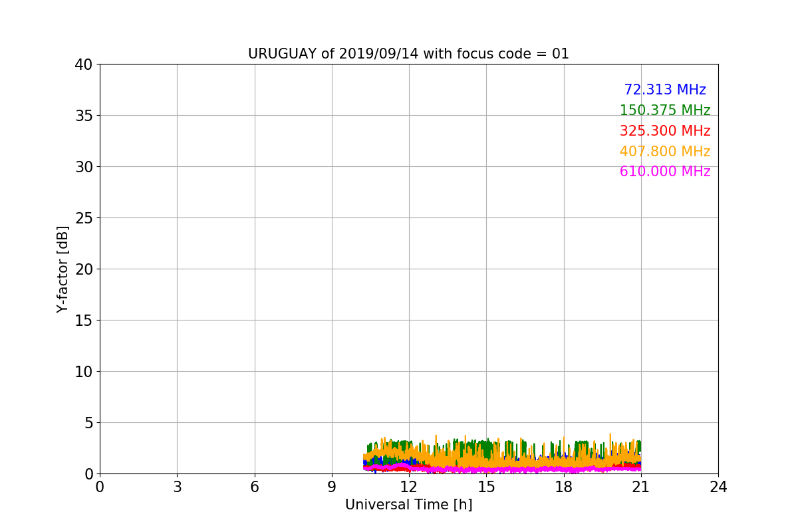798x532 pixels.
Task: Click the plot title 'URUGUAY of 2019/09/14 with focus code = 01'
Action: click(408, 54)
